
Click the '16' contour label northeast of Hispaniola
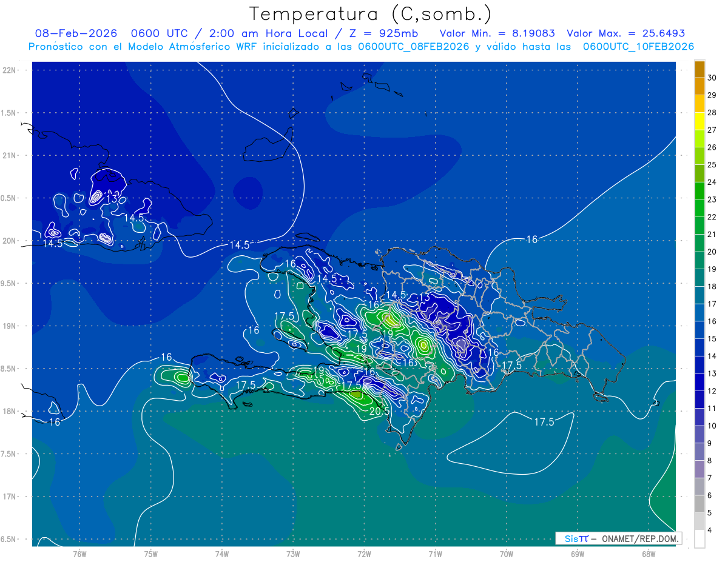(531, 239)
